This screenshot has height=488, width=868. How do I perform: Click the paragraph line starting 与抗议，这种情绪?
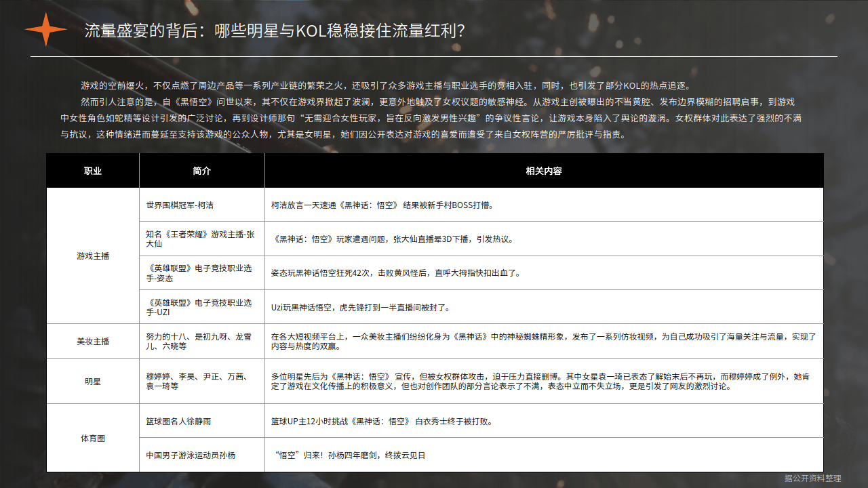pyautogui.click(x=342, y=135)
